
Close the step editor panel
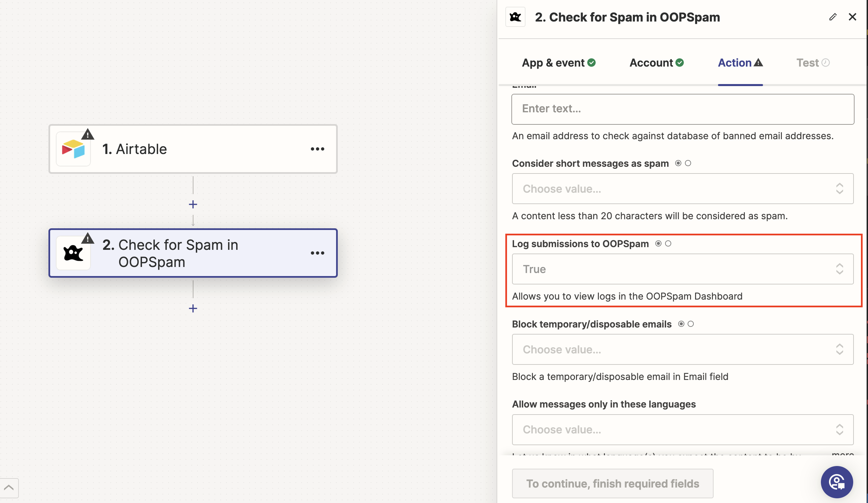853,17
